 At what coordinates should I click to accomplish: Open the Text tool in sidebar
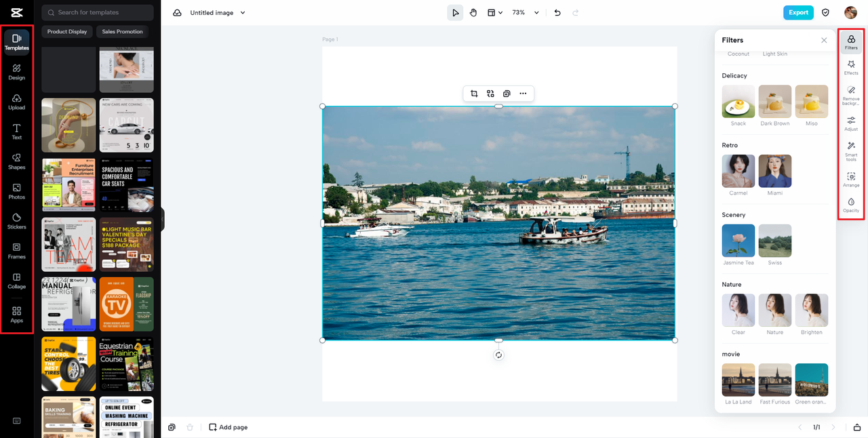pos(16,132)
